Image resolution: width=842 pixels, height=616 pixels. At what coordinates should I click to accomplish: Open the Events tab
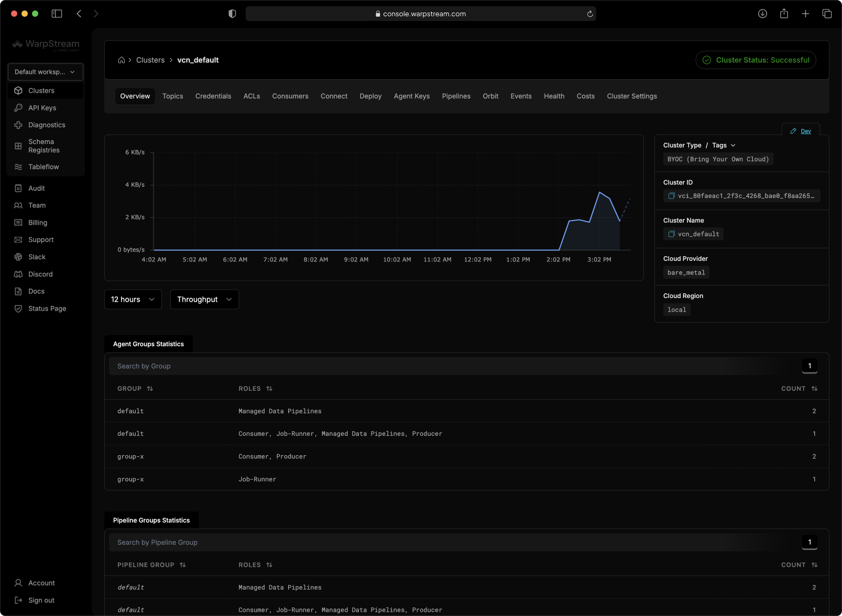click(521, 96)
